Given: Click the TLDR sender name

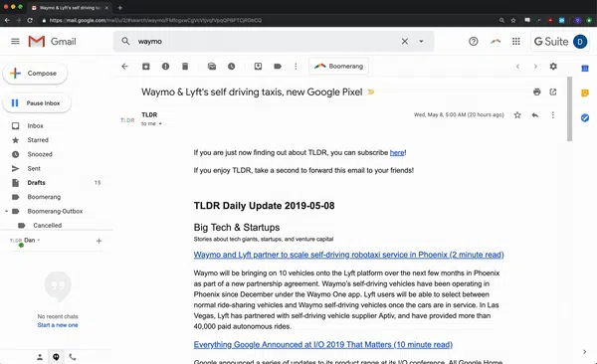Looking at the screenshot, I should coord(149,114).
